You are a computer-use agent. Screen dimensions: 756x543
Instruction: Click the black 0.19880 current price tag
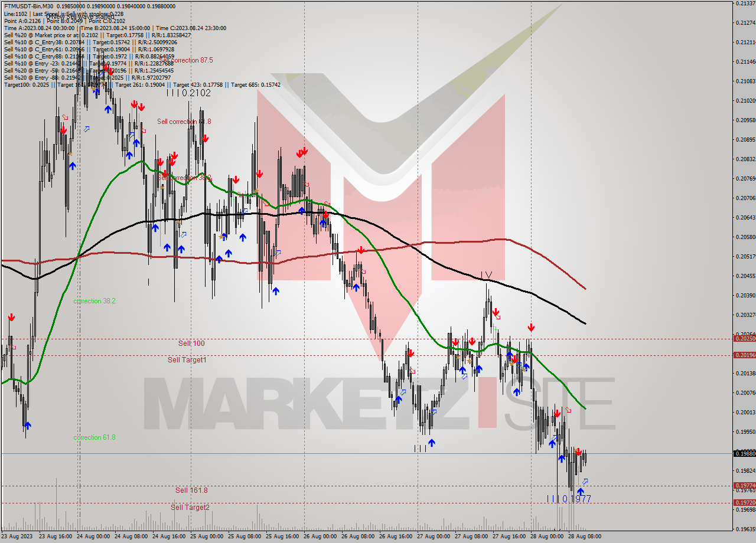pyautogui.click(x=744, y=453)
